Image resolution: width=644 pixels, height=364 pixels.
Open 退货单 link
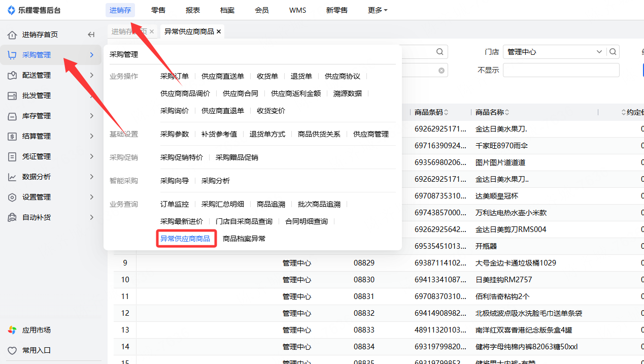click(x=301, y=76)
